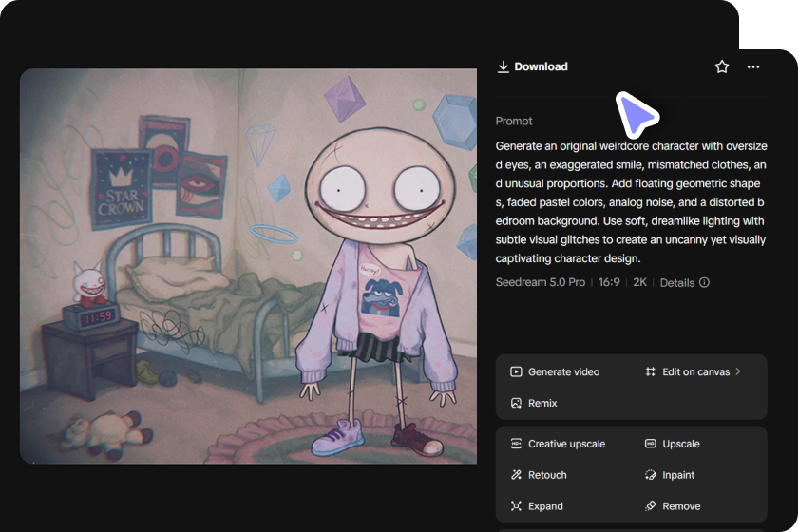The image size is (798, 532).
Task: Click the prompt text starting 'Generate an original weirdcore'
Action: 631,202
